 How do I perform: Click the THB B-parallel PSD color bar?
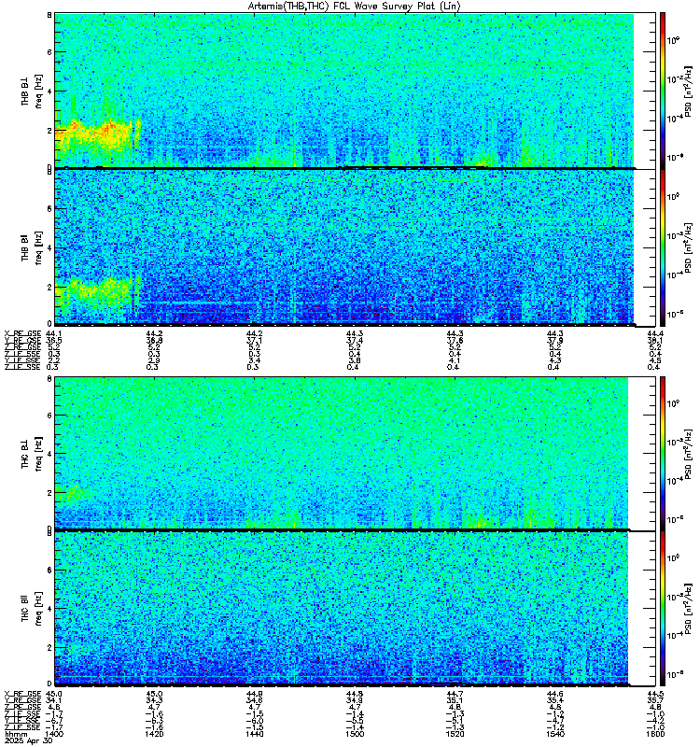point(663,247)
